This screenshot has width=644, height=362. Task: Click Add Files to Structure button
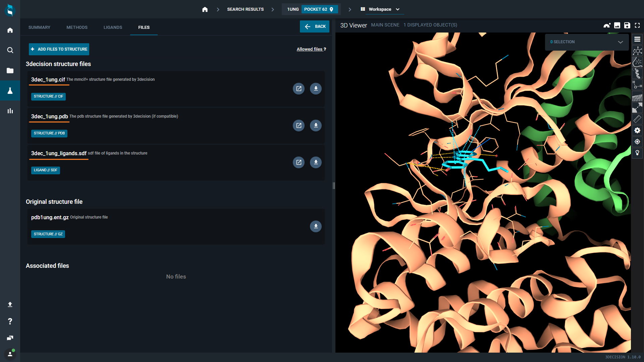[59, 49]
